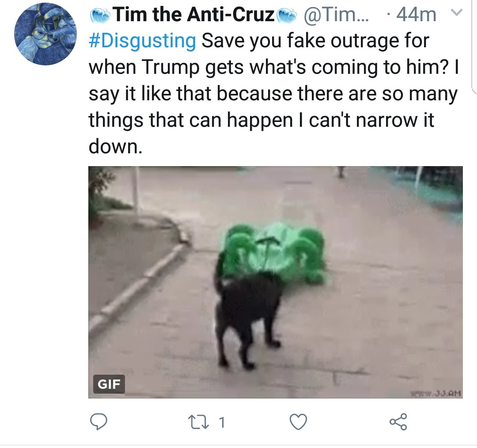The height and width of the screenshot is (448, 477).
Task: Click the reply speech bubble icon
Action: (98, 421)
